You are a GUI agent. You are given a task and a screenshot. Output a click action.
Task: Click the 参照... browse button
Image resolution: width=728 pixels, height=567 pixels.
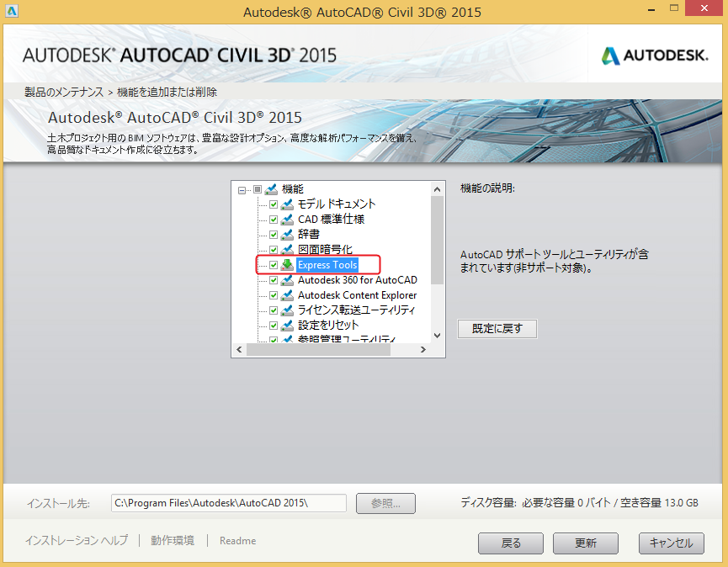tap(385, 503)
